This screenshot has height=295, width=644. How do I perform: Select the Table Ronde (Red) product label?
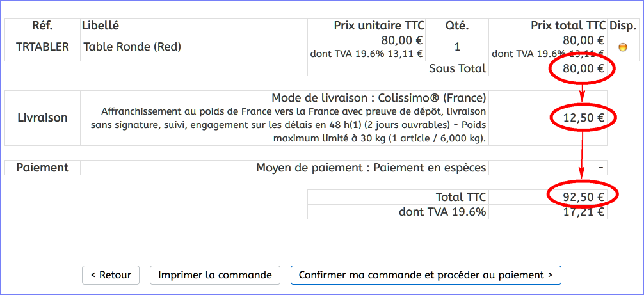point(133,47)
